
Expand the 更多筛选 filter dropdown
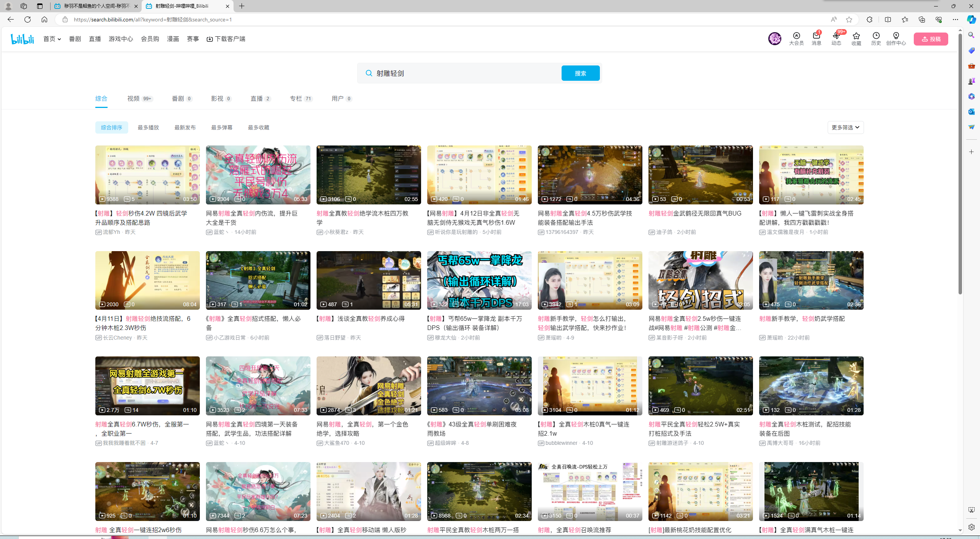click(845, 127)
